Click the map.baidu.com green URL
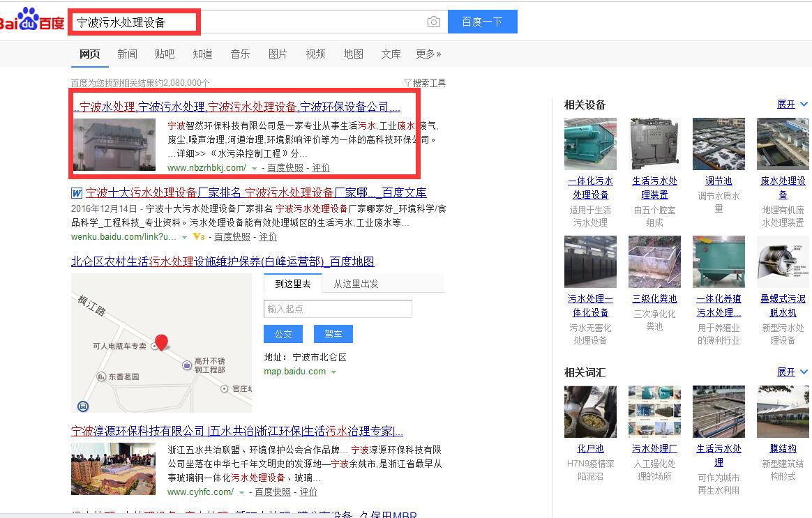 [x=294, y=372]
